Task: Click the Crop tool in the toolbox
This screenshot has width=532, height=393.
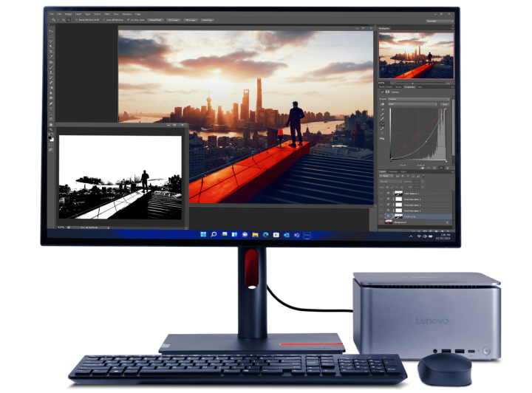Action: [x=50, y=51]
